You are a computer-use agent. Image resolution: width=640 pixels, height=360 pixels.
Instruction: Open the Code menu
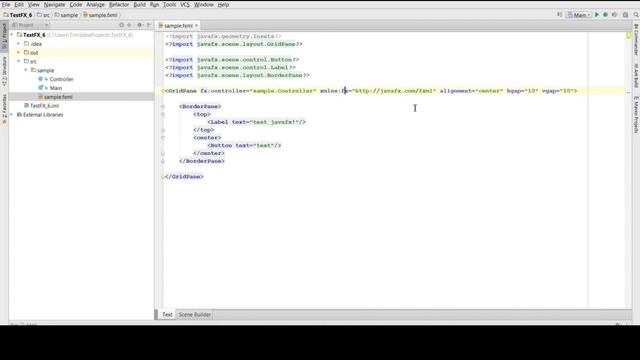tap(76, 4)
